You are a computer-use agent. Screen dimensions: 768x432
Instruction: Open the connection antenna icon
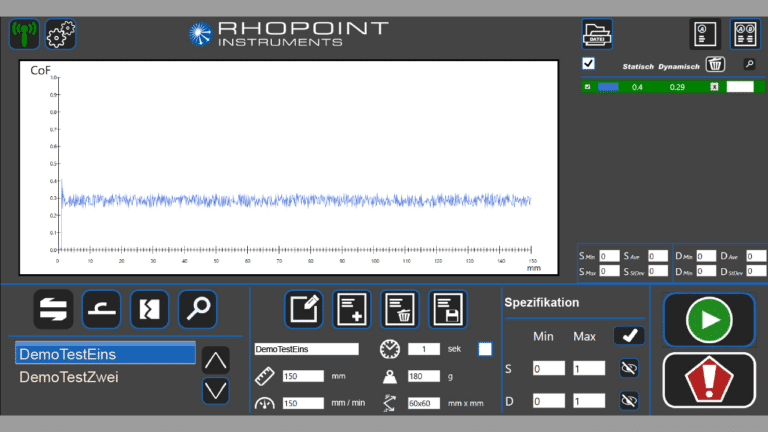(24, 34)
